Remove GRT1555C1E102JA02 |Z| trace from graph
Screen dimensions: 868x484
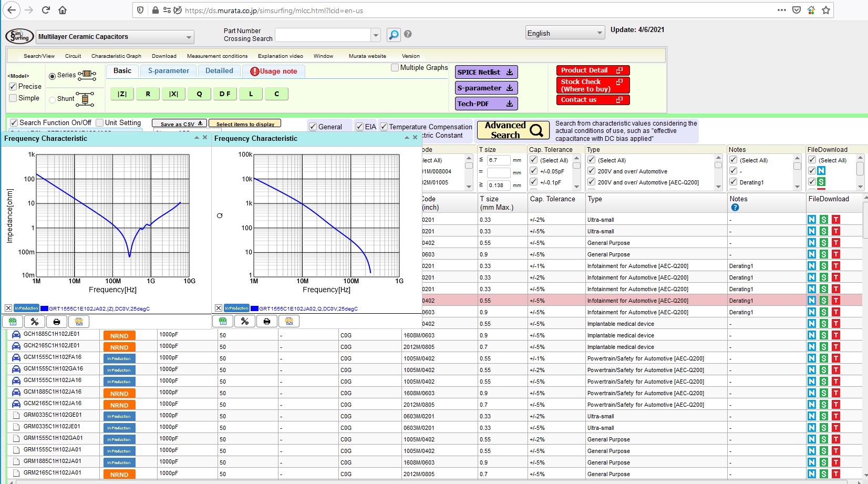coord(8,308)
